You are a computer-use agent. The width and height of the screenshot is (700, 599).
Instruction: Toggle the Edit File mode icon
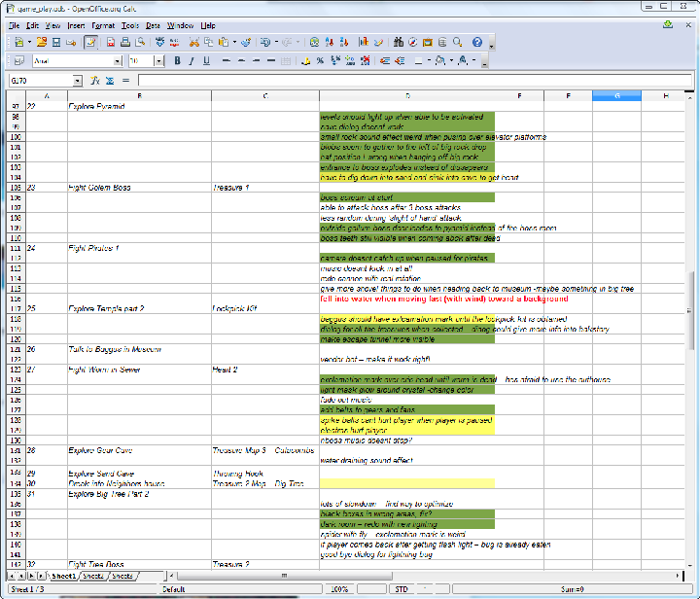coord(90,42)
